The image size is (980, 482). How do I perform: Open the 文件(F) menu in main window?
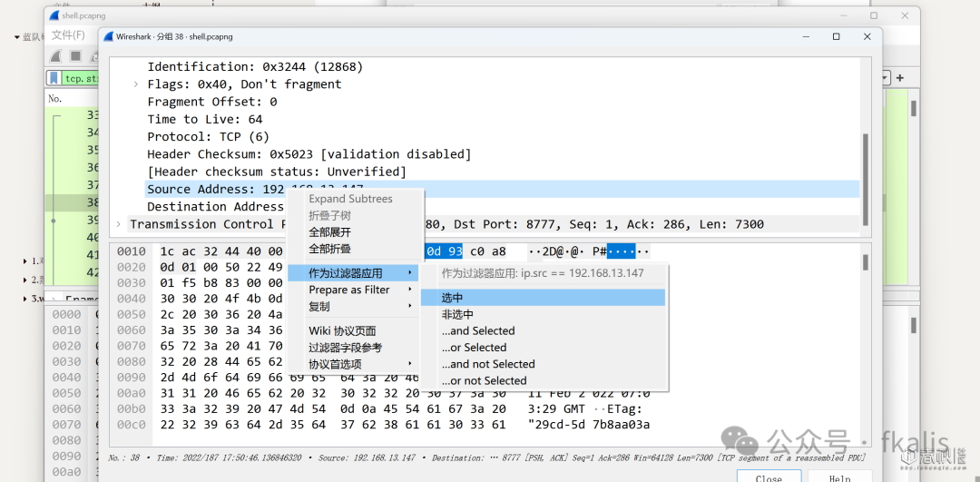[x=68, y=34]
